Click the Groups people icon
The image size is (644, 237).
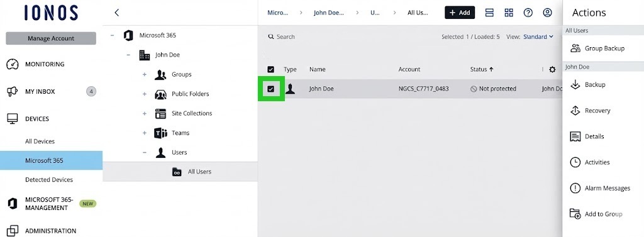tap(160, 75)
